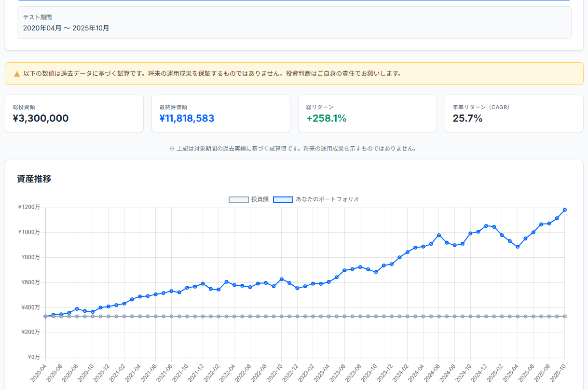Click inside the yellow disclaimer banner
This screenshot has width=588, height=390.
coord(294,73)
